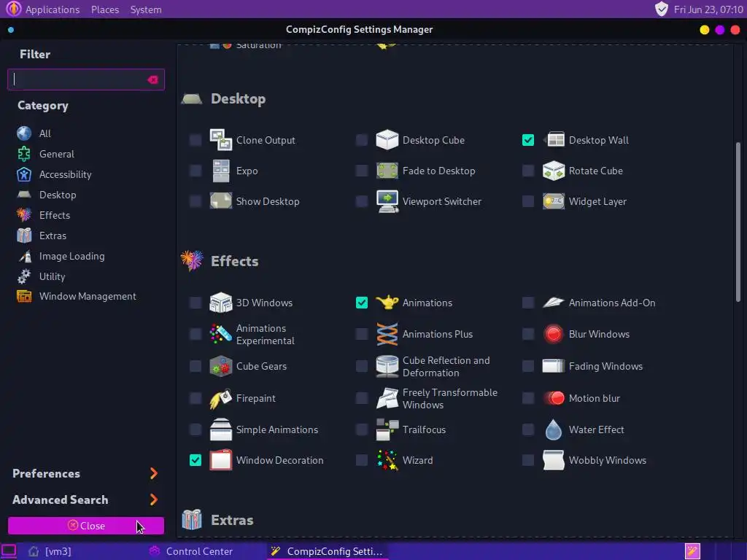Enable the Clone Output checkbox
Image resolution: width=747 pixels, height=560 pixels.
[x=196, y=140]
